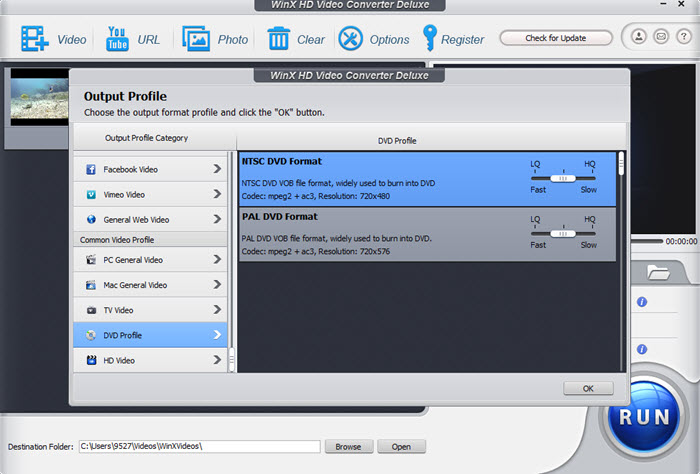The image size is (700, 474).
Task: Click the Mac General Video icon
Action: click(x=91, y=285)
